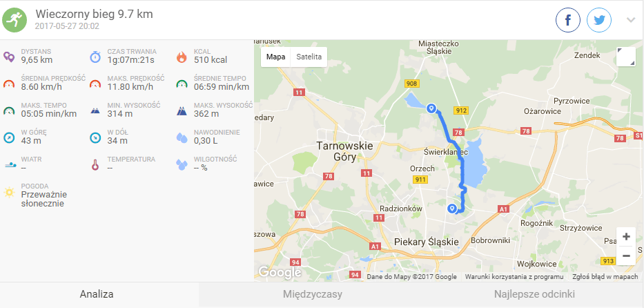Screen dimensions: 644x308
Task: Click the green running activity icon
Action: coord(14,20)
